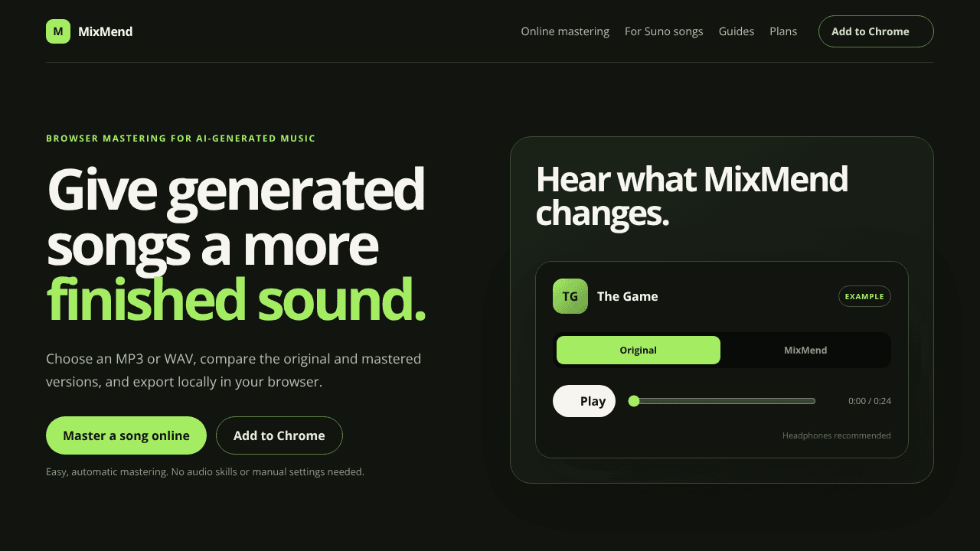This screenshot has height=551, width=980.
Task: Click Easy, automatic mastering footnote text
Action: (x=205, y=472)
